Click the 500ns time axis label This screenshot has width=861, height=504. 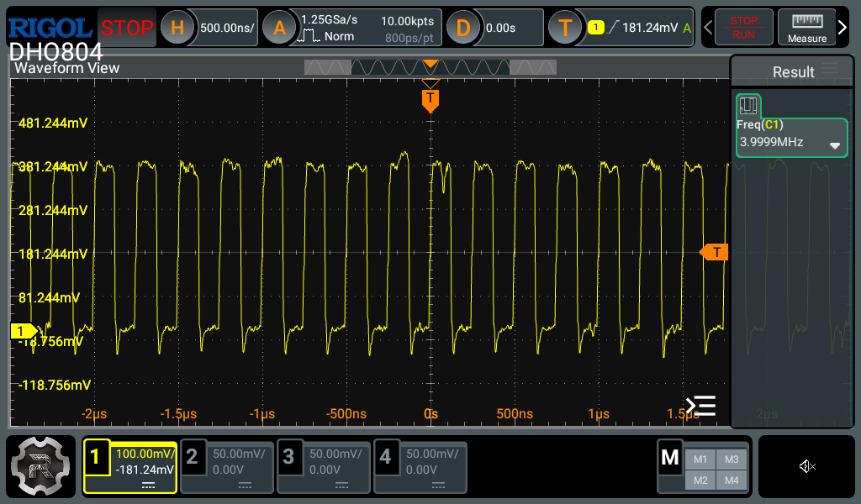tap(515, 413)
